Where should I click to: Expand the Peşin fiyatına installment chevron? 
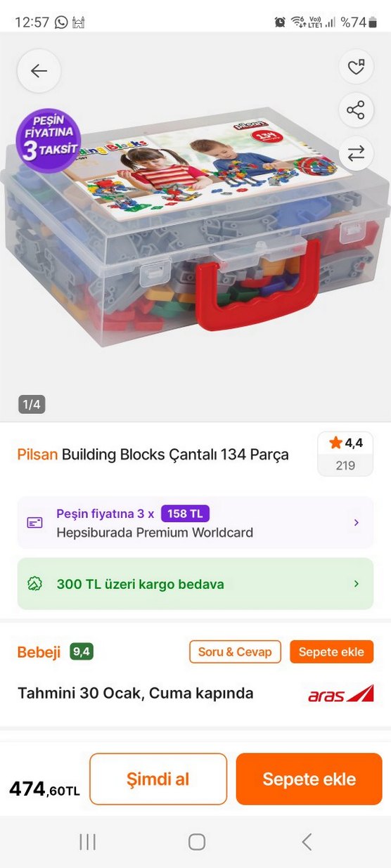(356, 523)
